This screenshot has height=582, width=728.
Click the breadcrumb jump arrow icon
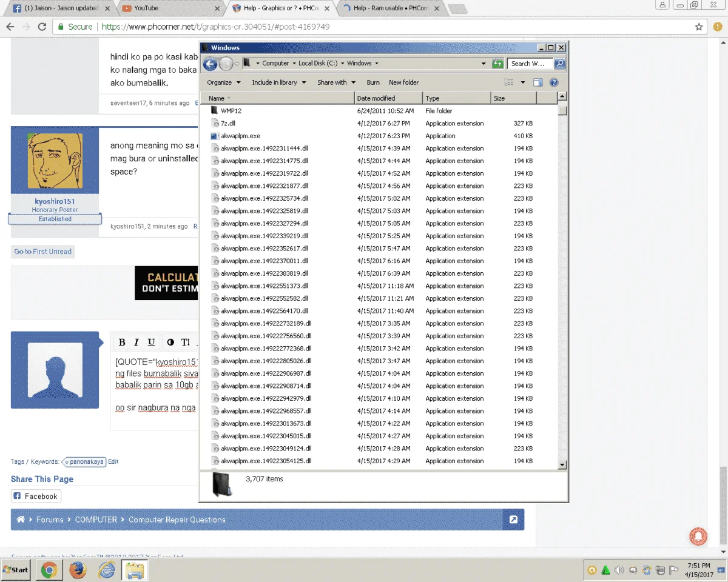[x=513, y=520]
